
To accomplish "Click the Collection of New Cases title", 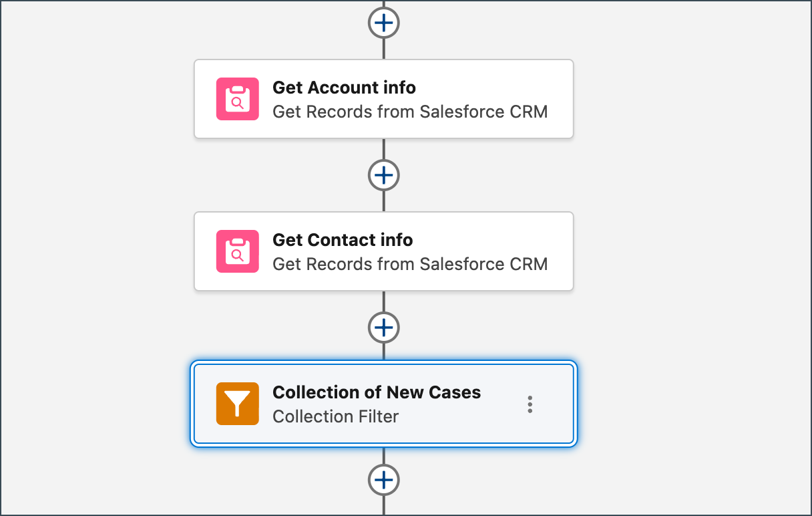I will point(377,392).
